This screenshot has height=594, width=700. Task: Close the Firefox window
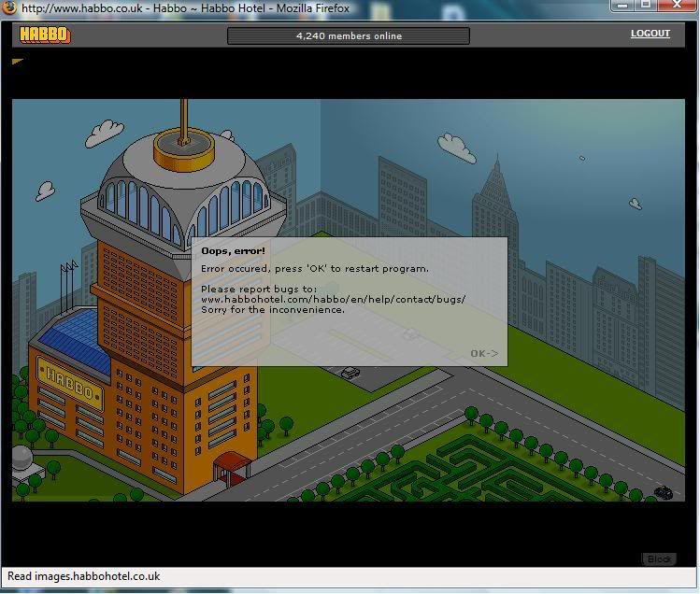click(x=678, y=6)
